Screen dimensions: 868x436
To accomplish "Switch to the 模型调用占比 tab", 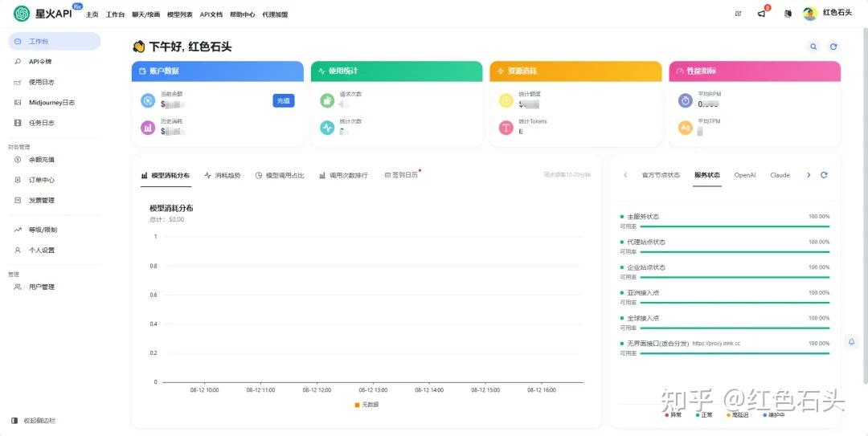I will 280,175.
